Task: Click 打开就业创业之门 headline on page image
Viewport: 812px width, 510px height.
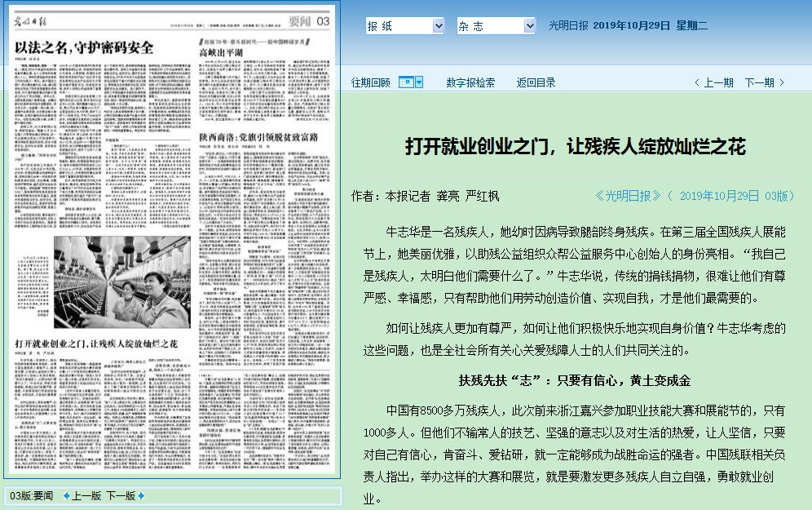Action: point(96,344)
